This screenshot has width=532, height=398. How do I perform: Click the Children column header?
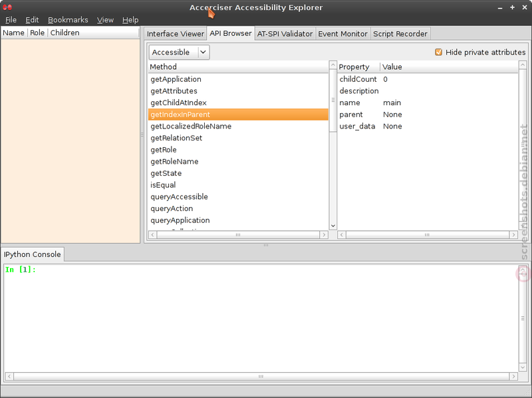[x=94, y=33]
